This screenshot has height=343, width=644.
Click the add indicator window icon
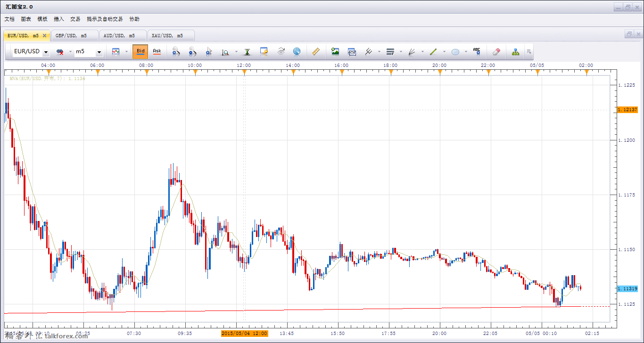pos(352,51)
